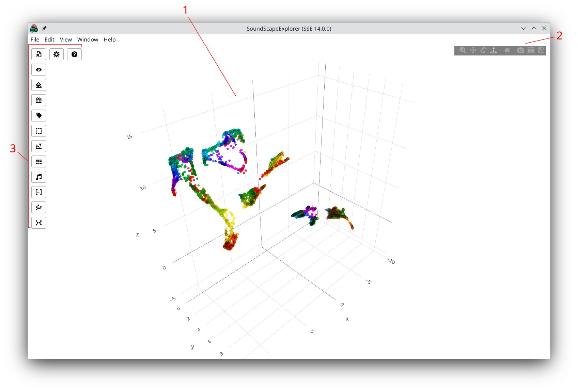
Task: Open help via question mark icon
Action: pyautogui.click(x=74, y=54)
